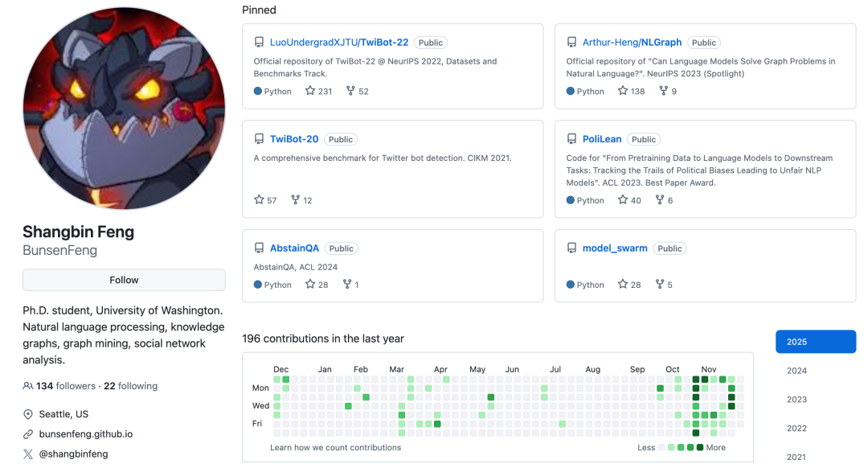Click the star icon on NLGraph repository

(623, 91)
